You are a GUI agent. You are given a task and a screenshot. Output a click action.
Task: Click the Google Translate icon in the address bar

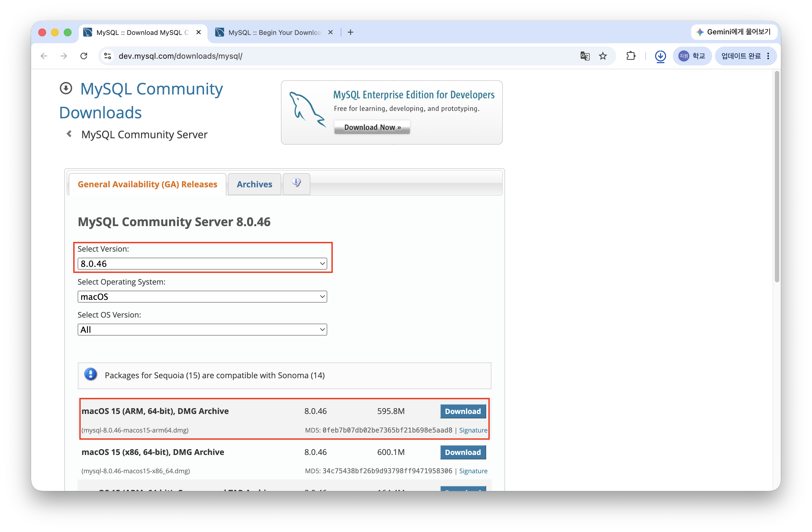(585, 56)
